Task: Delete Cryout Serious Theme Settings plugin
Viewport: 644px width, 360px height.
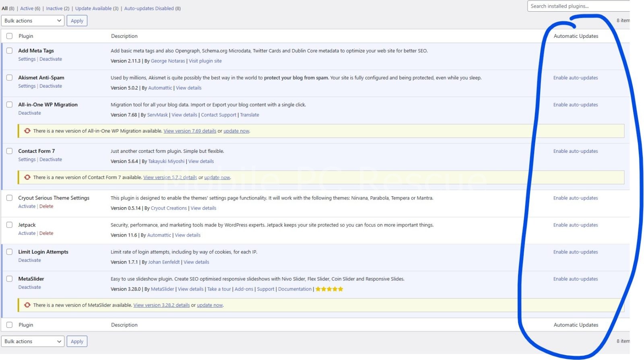Action: [x=46, y=206]
